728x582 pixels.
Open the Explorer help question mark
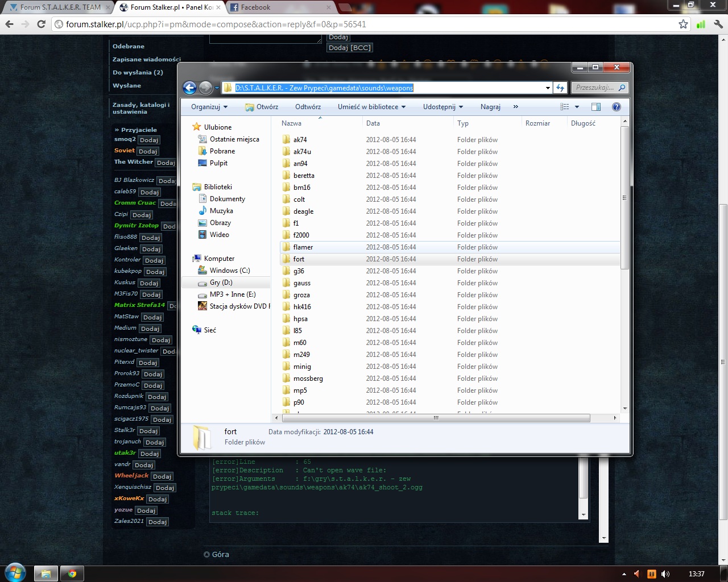616,107
